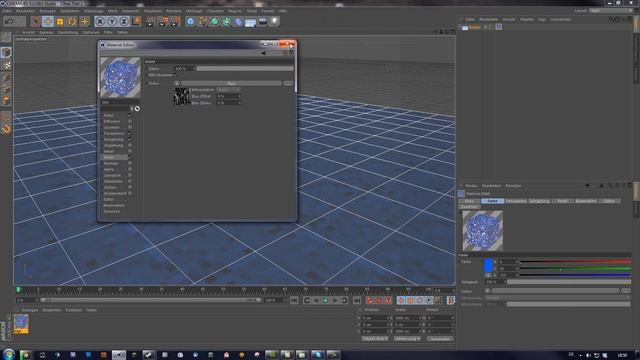The width and height of the screenshot is (640, 360).
Task: Enable the Displacement channel checkbox
Action: click(130, 193)
